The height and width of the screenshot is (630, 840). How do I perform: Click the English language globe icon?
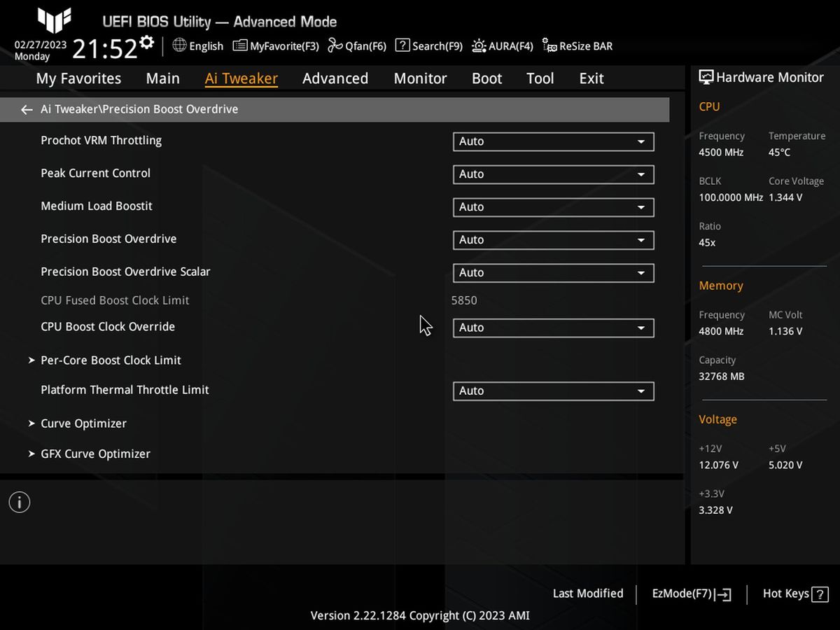coord(179,45)
